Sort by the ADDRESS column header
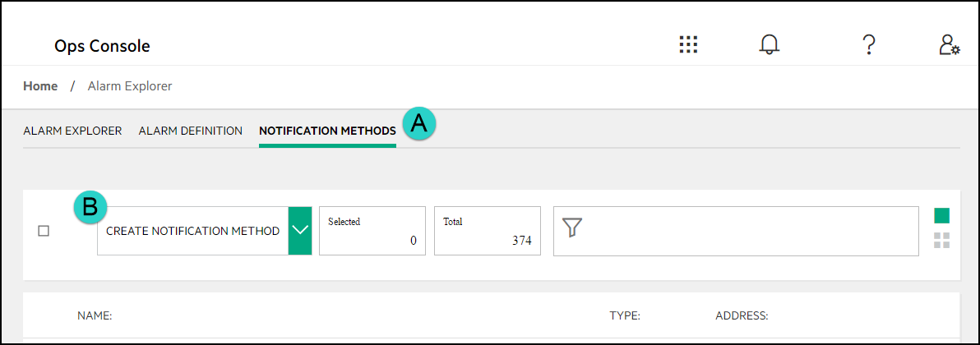The width and height of the screenshot is (980, 345). (x=742, y=315)
